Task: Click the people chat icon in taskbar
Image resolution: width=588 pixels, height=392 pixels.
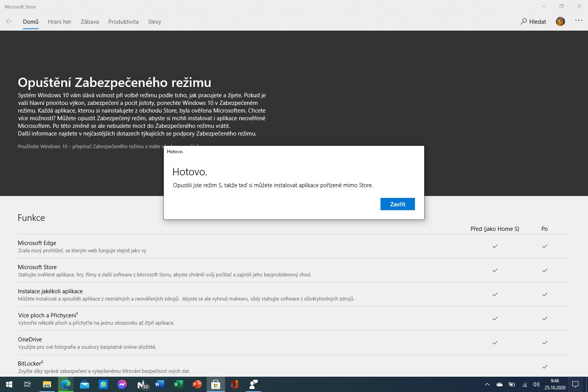Action: [x=253, y=384]
